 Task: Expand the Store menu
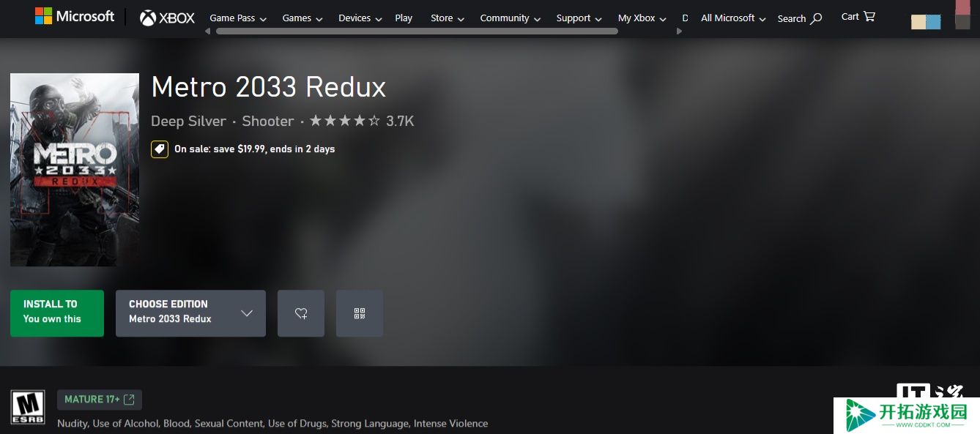click(448, 18)
